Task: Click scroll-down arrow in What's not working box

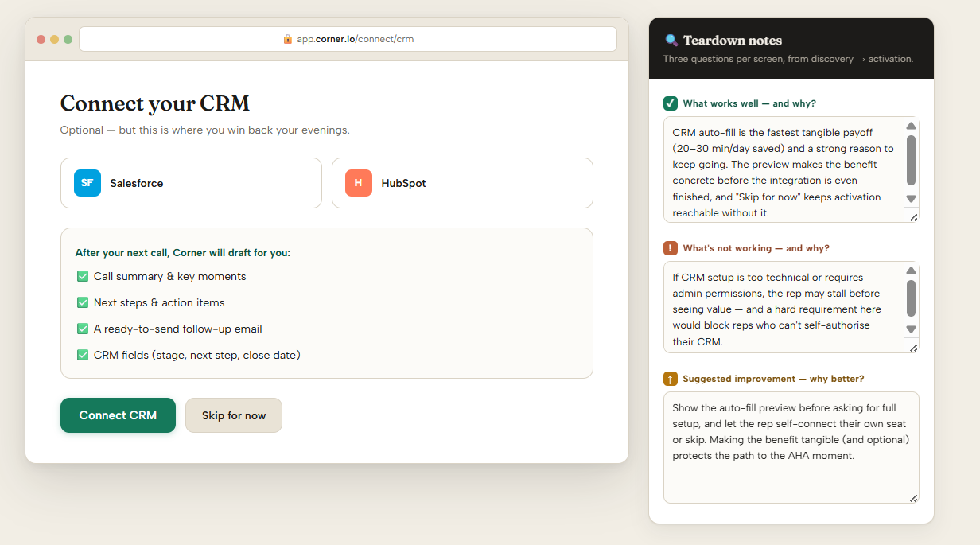Action: [x=912, y=329]
